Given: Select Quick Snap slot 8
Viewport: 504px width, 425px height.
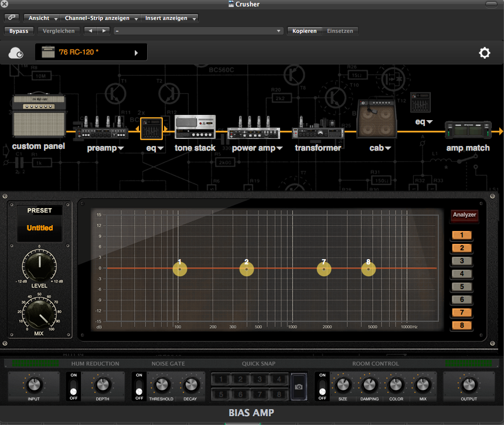Looking at the screenshot, I should point(279,394).
